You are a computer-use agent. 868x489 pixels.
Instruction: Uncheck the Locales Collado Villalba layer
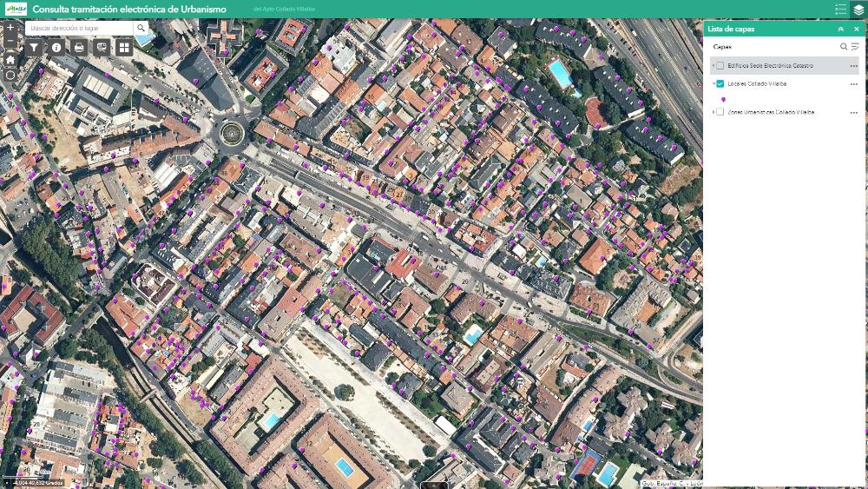click(720, 84)
